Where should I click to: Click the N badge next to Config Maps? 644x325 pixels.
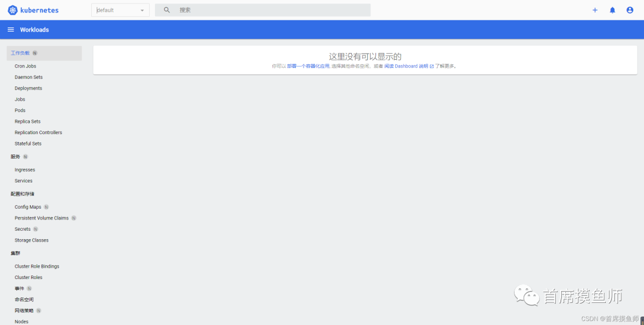point(47,207)
